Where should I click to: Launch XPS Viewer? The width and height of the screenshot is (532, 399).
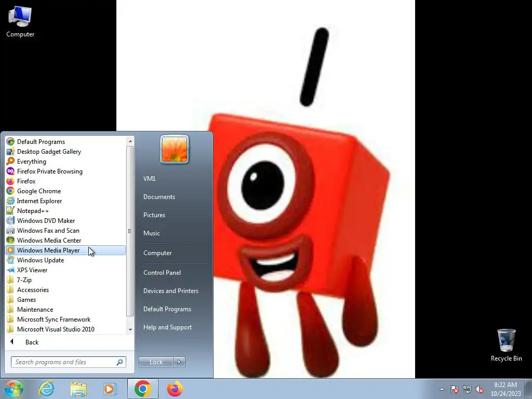click(x=65, y=270)
